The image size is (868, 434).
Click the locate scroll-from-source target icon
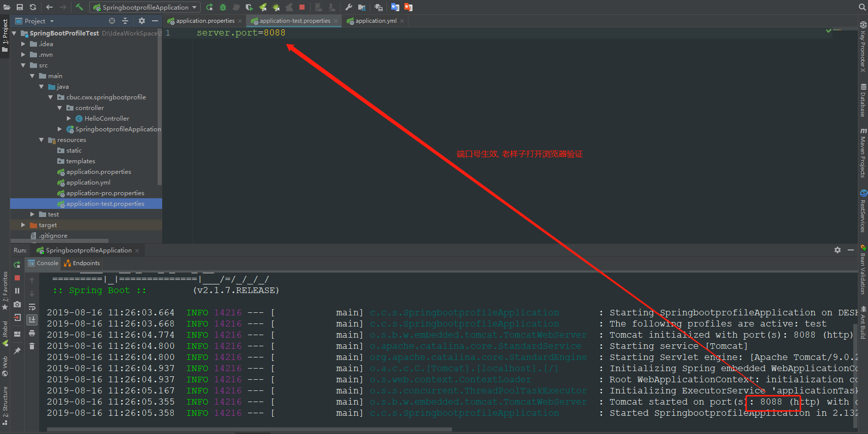click(x=112, y=21)
